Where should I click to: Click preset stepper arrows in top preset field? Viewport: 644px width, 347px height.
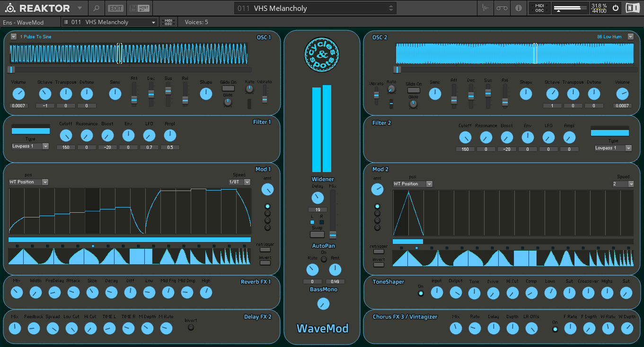point(391,8)
